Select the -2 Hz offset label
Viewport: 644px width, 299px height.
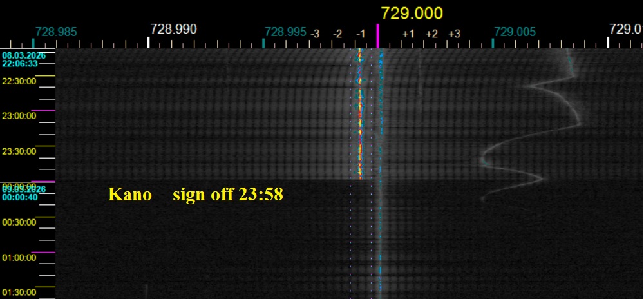point(337,34)
